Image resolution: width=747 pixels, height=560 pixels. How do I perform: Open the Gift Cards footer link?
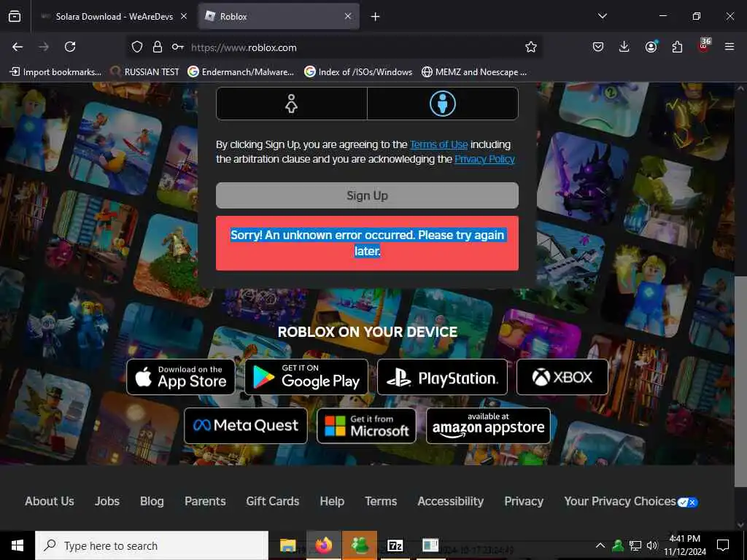273,501
